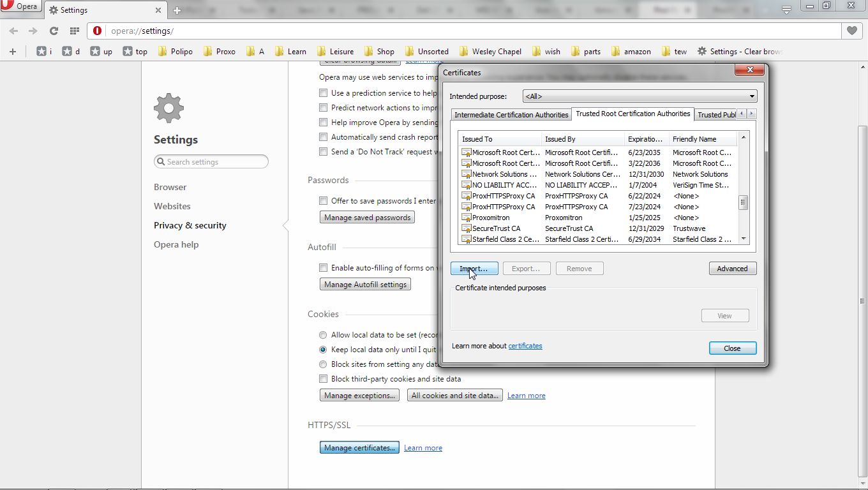
Task: Open the certificates learn more link
Action: (x=525, y=346)
